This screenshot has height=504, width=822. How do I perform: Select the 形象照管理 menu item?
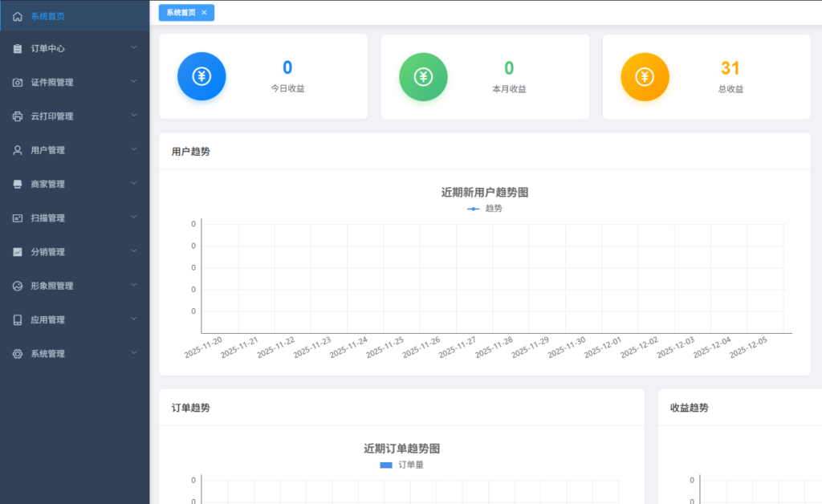(x=52, y=286)
